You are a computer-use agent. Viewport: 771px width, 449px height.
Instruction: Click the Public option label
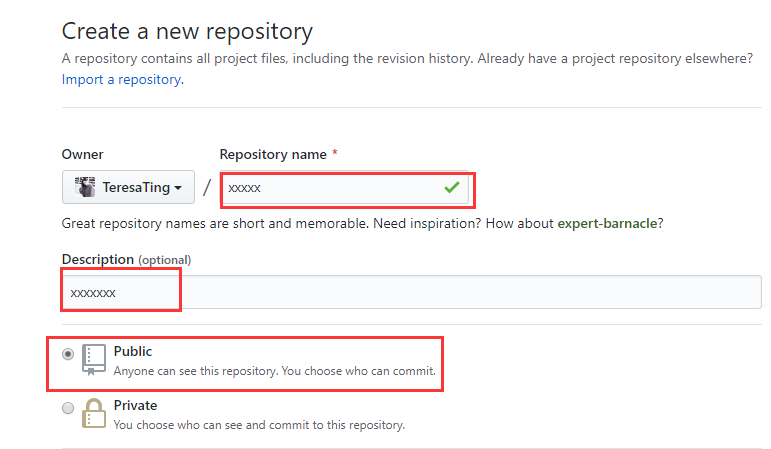(x=133, y=352)
